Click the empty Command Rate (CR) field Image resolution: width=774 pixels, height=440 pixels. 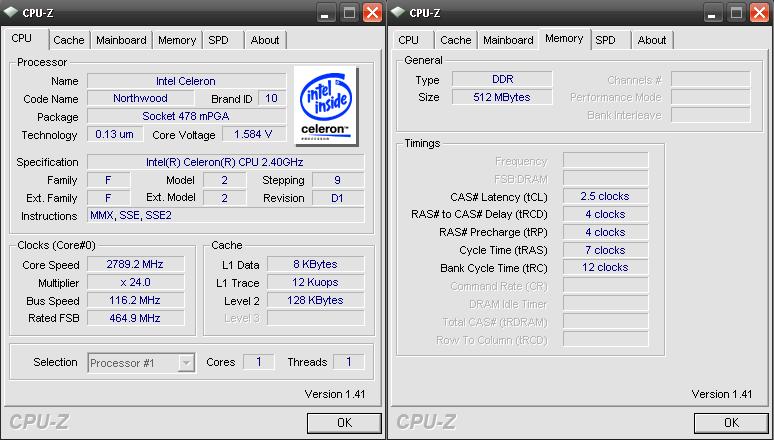605,285
